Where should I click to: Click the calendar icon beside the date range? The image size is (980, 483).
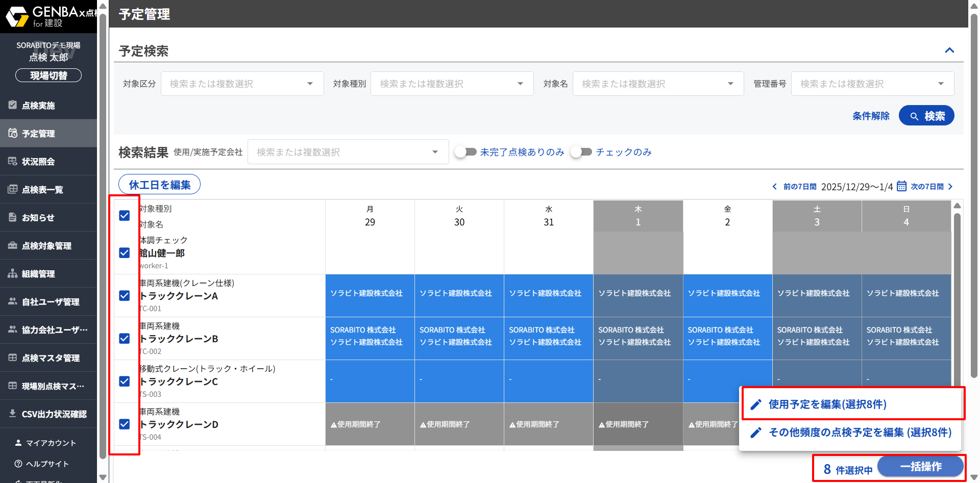point(901,186)
